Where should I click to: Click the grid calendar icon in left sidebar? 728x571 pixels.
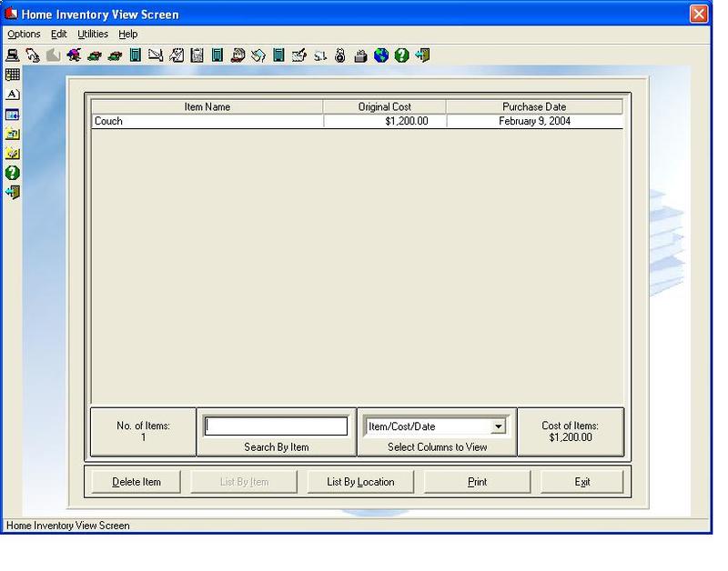coord(13,75)
